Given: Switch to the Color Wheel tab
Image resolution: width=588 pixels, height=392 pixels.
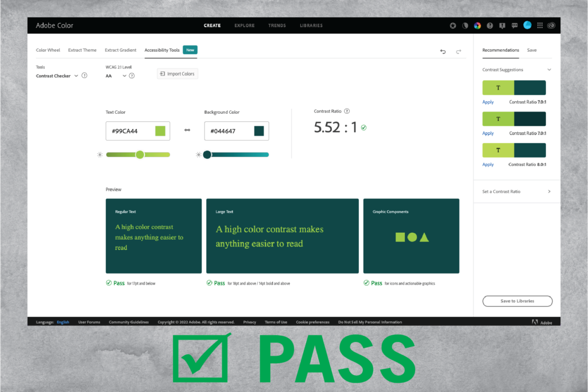Looking at the screenshot, I should [48, 50].
